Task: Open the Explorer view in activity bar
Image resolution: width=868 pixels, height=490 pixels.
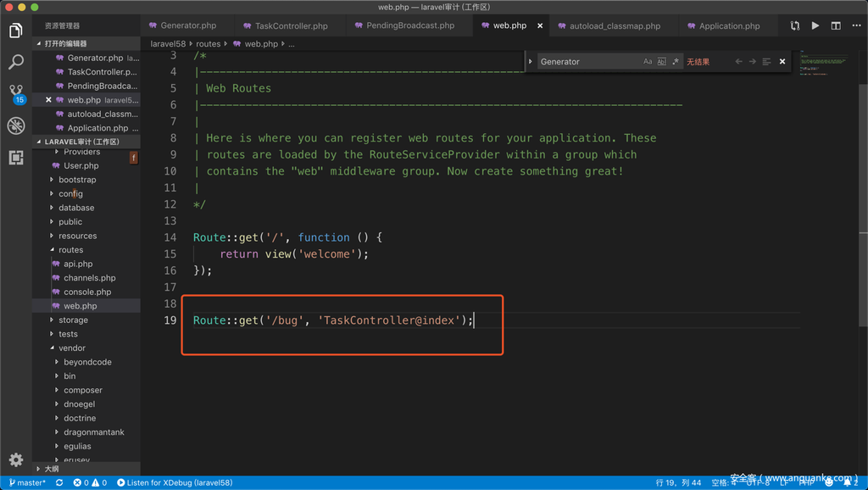Action: (15, 31)
